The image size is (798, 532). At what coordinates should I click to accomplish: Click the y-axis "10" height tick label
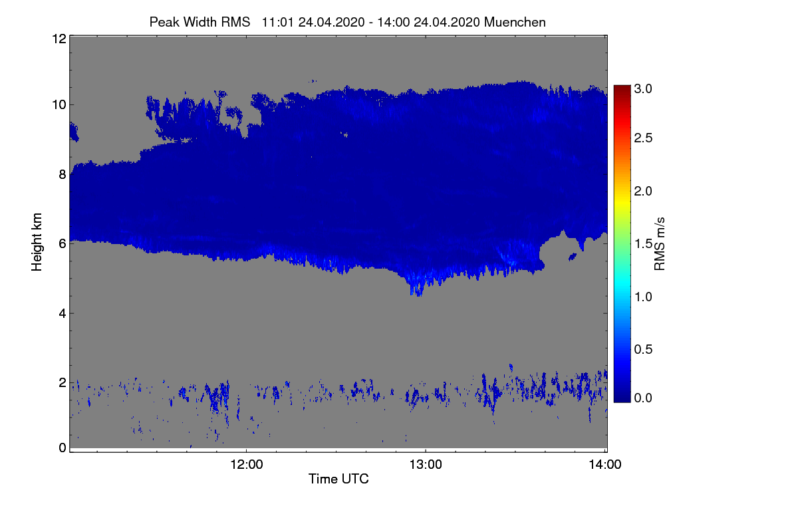point(58,104)
